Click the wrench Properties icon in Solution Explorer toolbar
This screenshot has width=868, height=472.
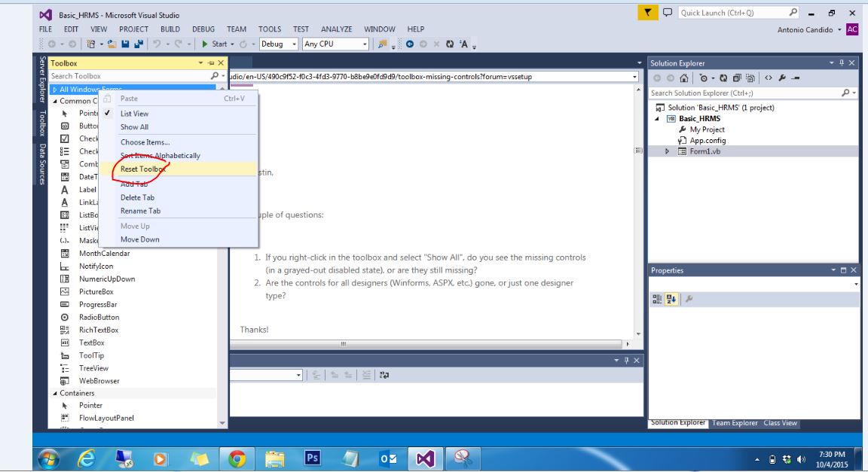[x=782, y=78]
